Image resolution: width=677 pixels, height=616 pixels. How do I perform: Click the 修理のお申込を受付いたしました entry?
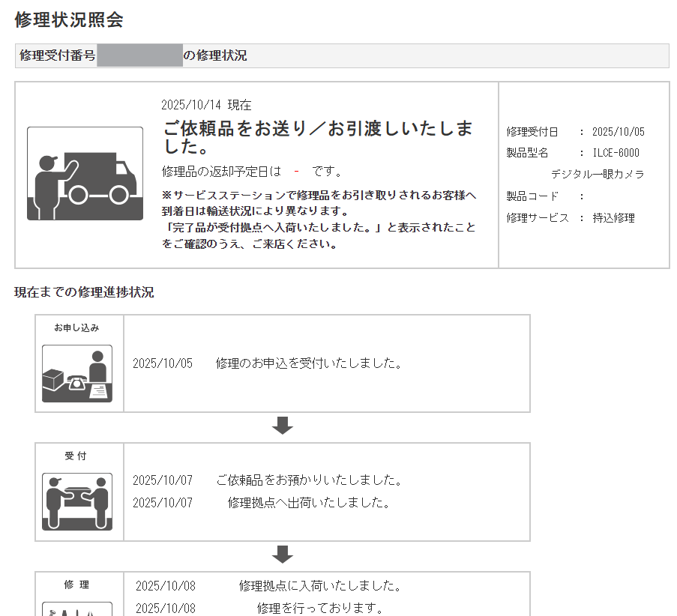point(309,363)
